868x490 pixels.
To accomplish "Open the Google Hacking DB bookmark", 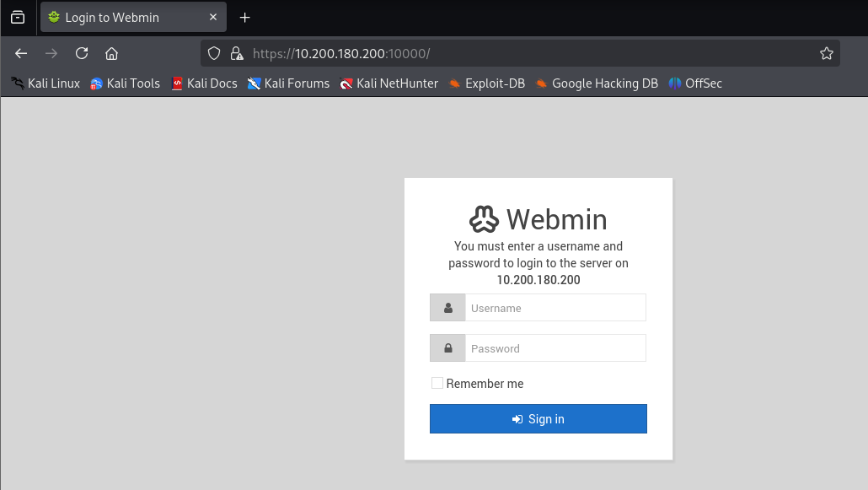I will click(x=596, y=83).
